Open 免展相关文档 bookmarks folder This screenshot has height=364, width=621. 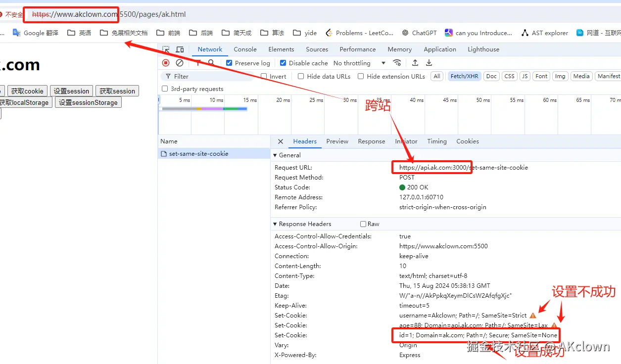point(124,33)
